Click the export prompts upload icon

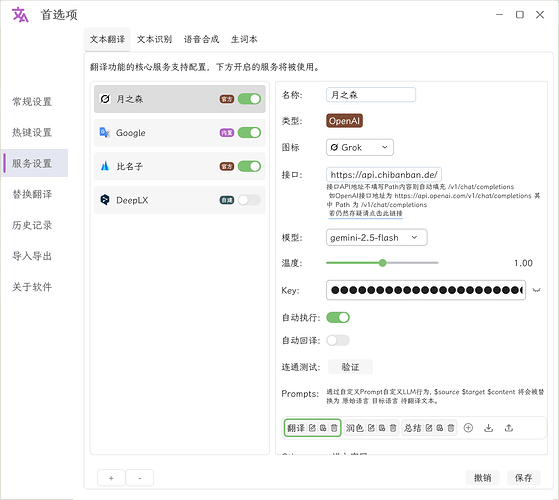(509, 428)
